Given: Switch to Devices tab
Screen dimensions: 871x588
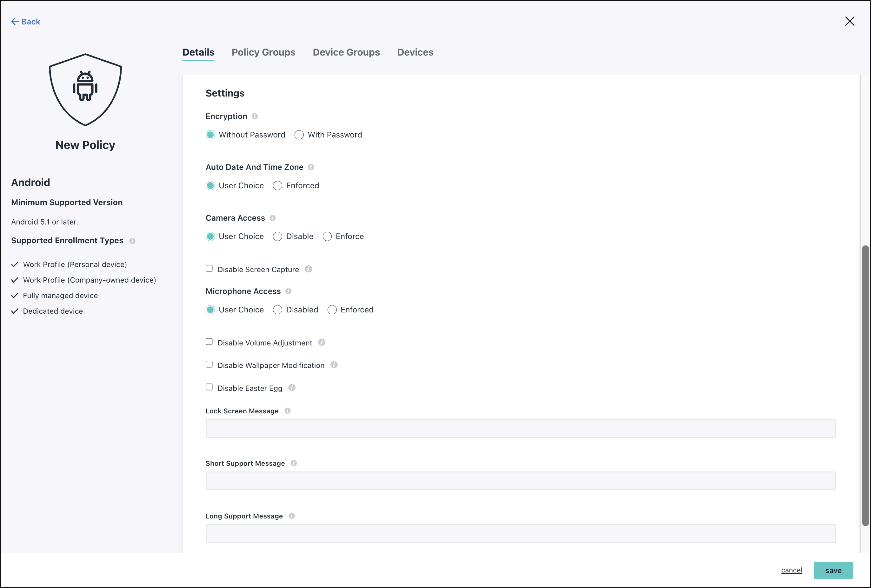Looking at the screenshot, I should tap(415, 52).
